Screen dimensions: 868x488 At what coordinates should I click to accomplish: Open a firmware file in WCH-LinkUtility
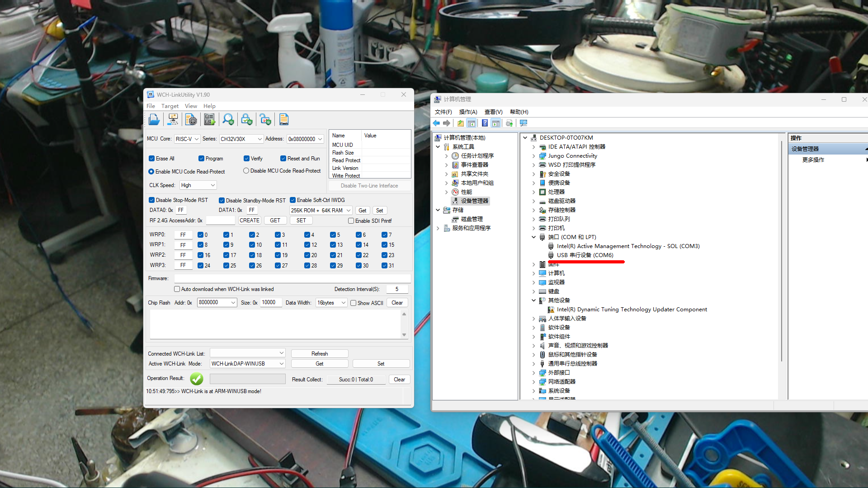tap(154, 119)
